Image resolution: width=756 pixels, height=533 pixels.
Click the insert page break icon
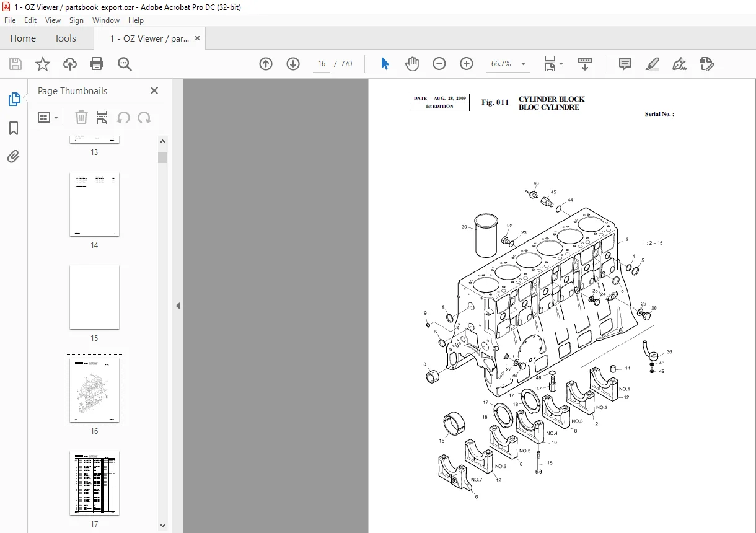pos(102,117)
